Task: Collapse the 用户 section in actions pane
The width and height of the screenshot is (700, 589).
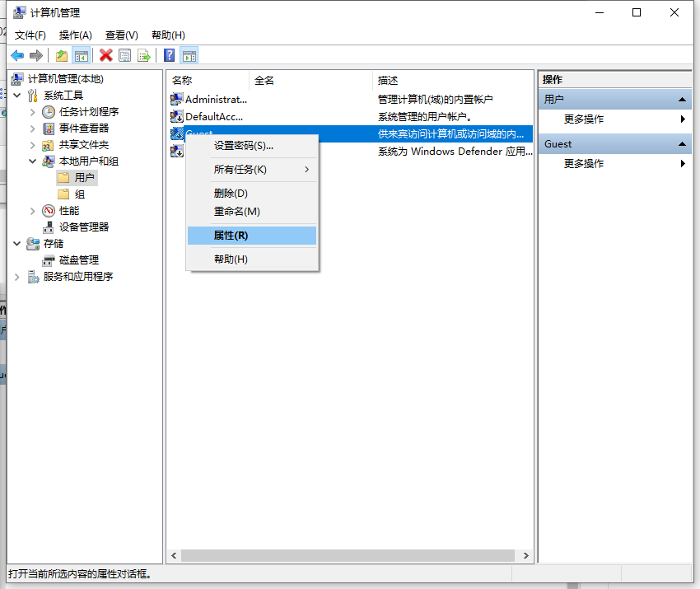Action: 682,100
